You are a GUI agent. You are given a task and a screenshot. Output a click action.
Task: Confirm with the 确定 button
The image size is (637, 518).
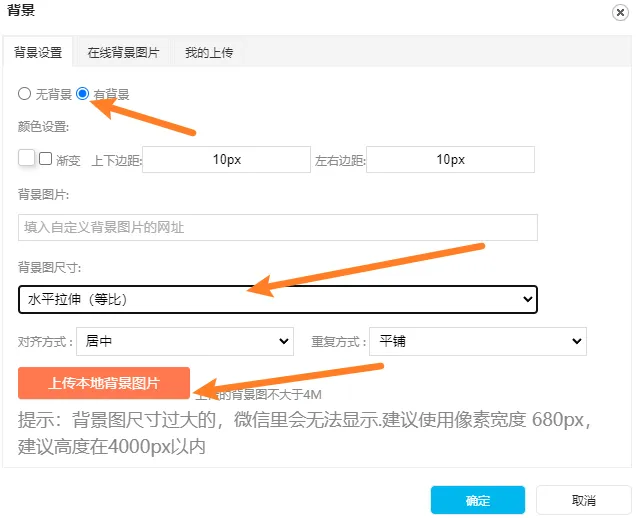[478, 500]
